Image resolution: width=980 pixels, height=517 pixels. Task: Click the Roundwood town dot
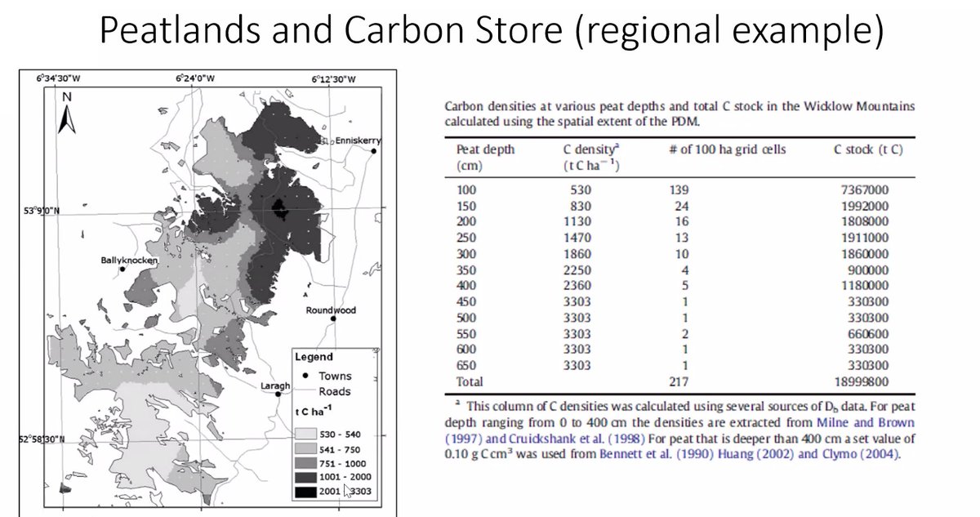[x=333, y=317]
